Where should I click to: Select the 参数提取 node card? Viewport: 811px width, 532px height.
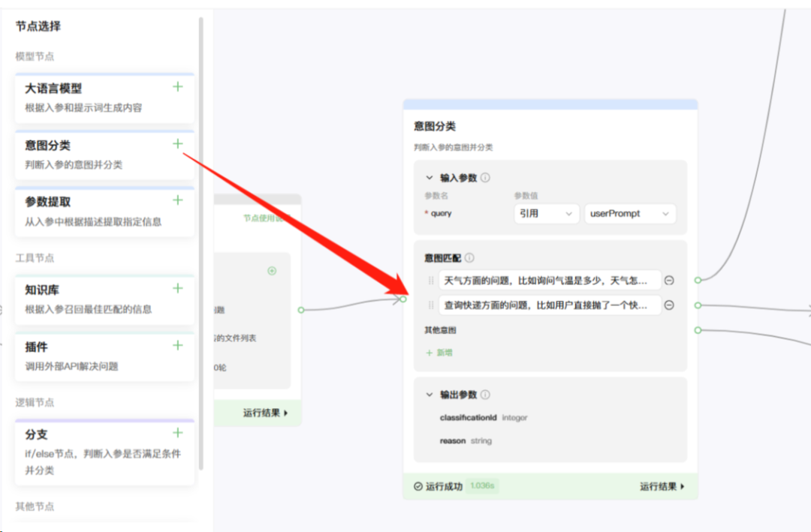[x=104, y=212]
